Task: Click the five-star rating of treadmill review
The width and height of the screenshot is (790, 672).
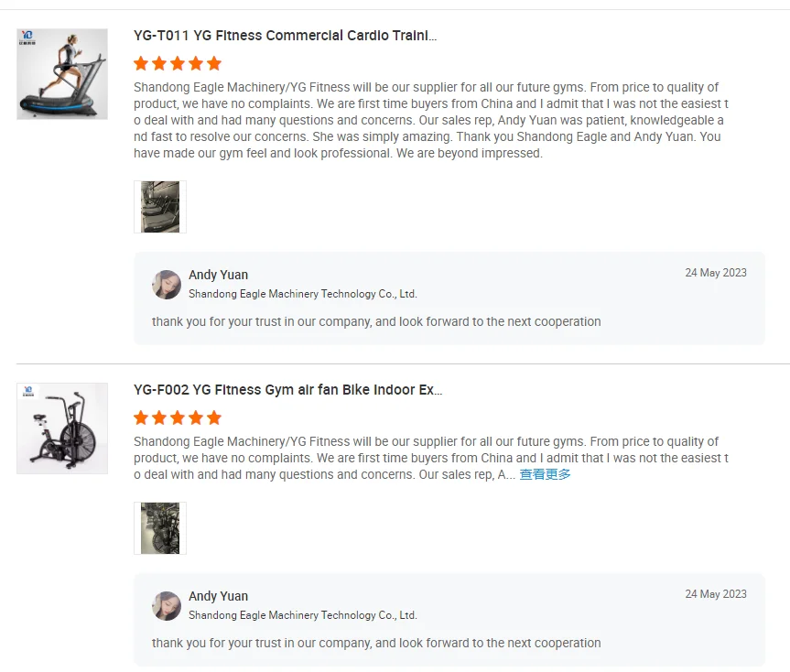Action: tap(178, 63)
